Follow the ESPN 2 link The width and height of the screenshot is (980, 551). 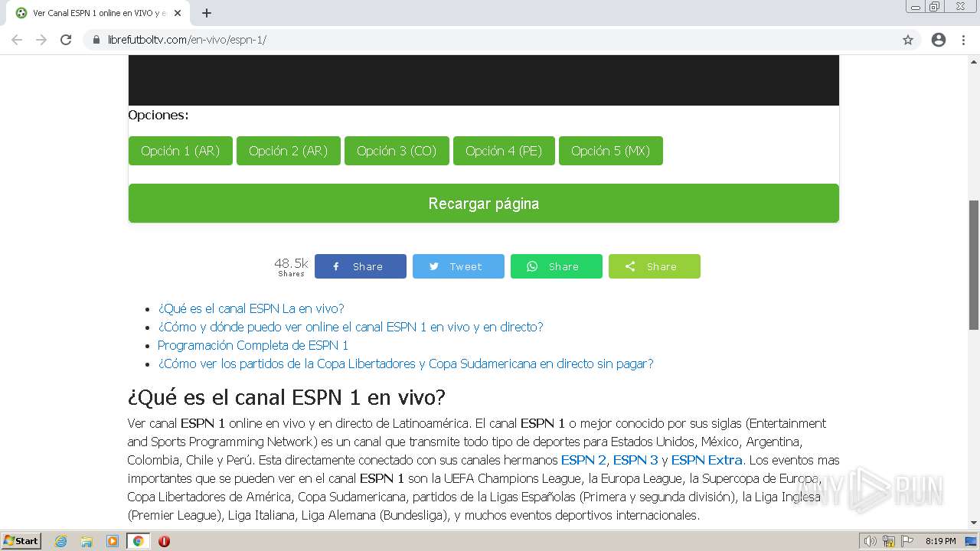[583, 460]
